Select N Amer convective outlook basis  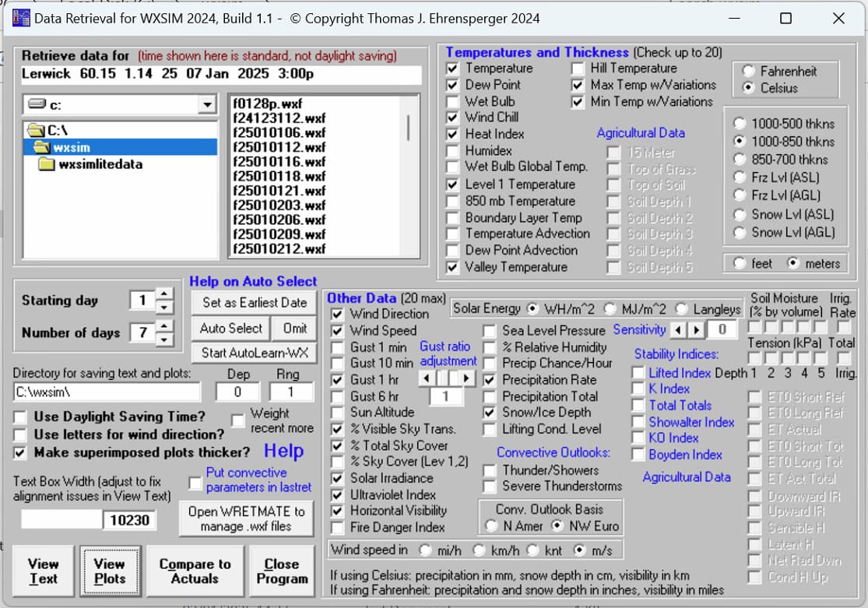[491, 525]
